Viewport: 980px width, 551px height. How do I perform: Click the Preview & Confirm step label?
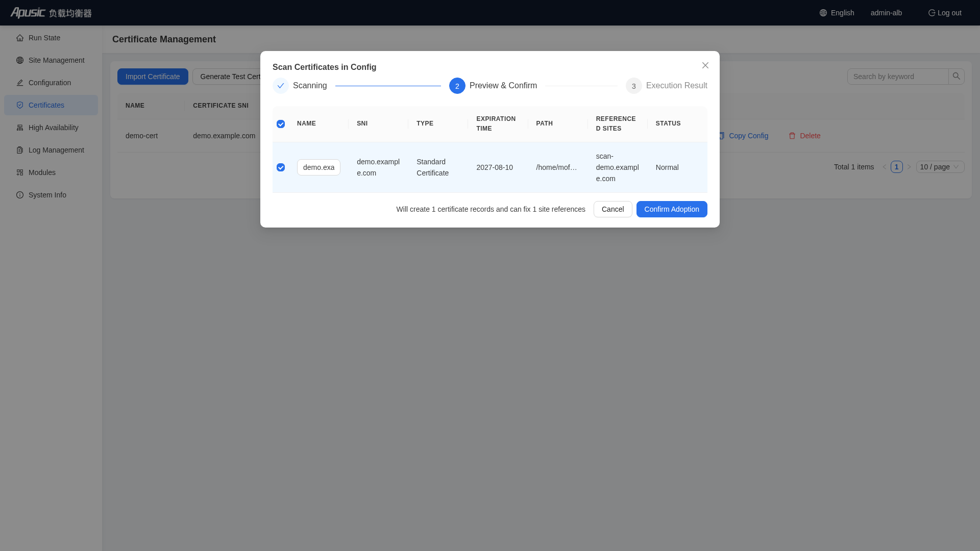point(503,86)
